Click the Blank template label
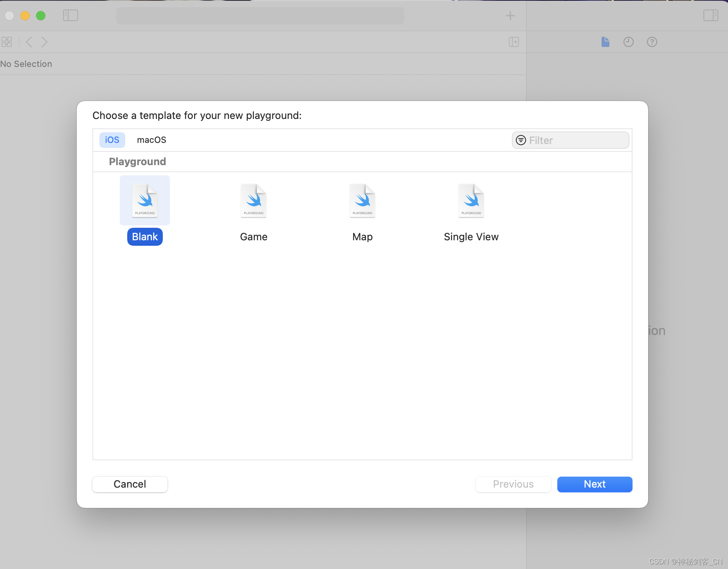 145,237
